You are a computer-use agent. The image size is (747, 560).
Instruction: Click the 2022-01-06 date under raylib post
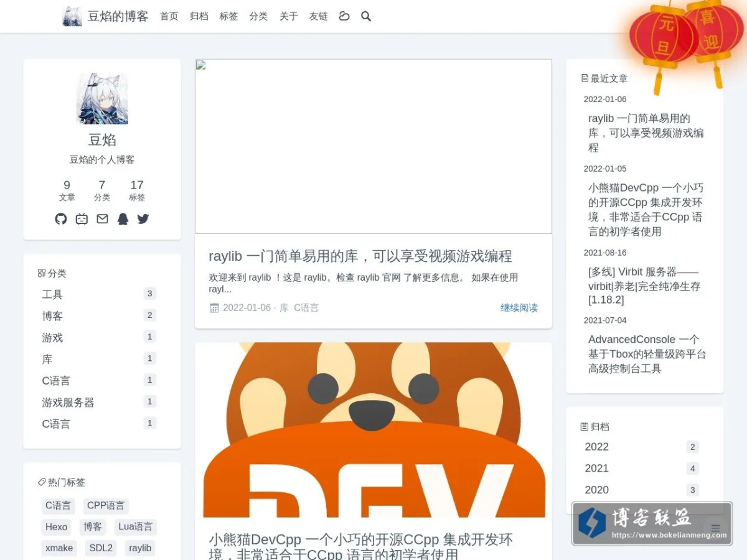click(247, 307)
